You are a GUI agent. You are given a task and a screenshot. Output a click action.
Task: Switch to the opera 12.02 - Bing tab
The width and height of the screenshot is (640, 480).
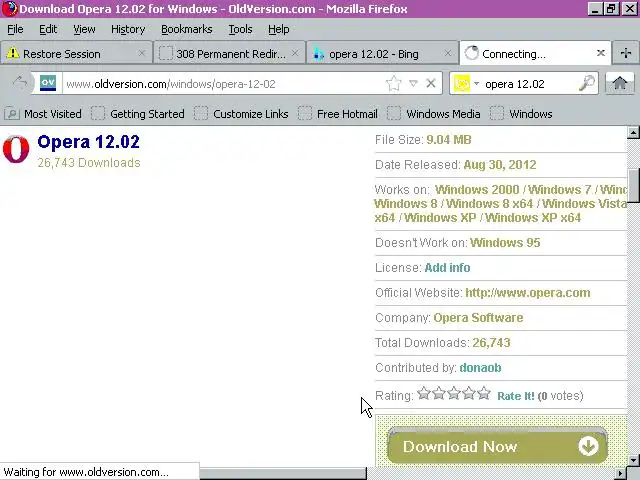(x=382, y=53)
